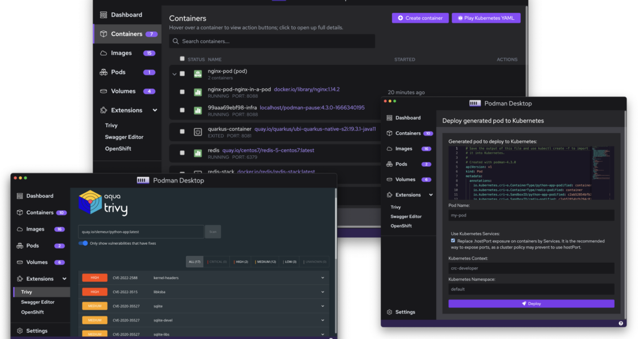
Task: Toggle 'Only show vulnerabilities that have fixes'
Action: coord(84,243)
